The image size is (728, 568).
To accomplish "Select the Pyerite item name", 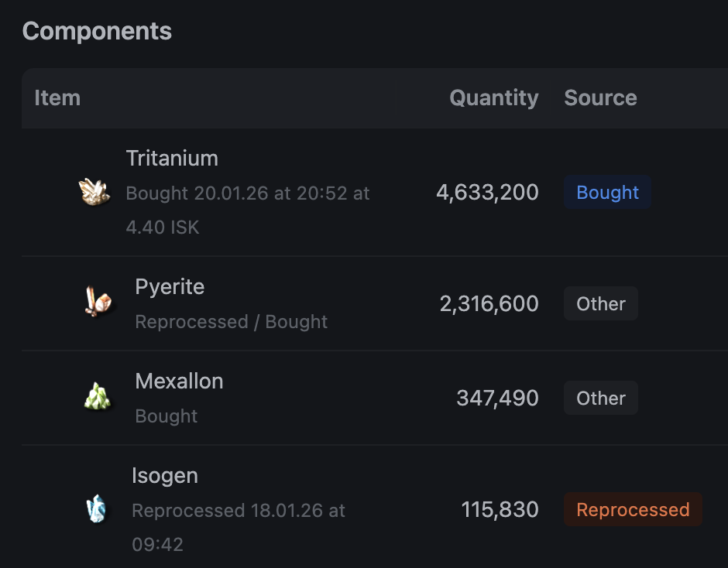I will pyautogui.click(x=170, y=286).
